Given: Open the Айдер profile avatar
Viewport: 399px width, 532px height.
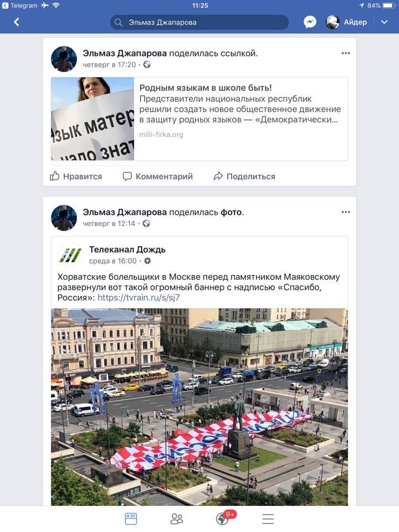Looking at the screenshot, I should [332, 22].
